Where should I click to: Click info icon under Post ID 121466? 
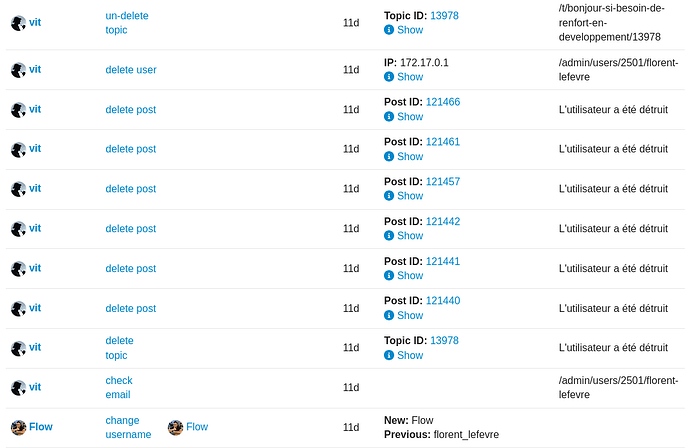pos(389,117)
